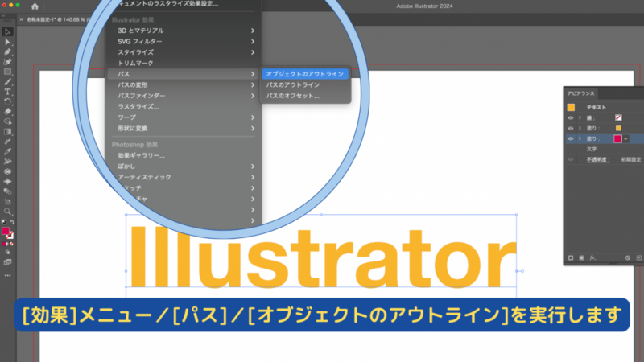This screenshot has height=362, width=644.
Task: Click the red fill swatch in selected 塗り row
Action: [x=617, y=138]
